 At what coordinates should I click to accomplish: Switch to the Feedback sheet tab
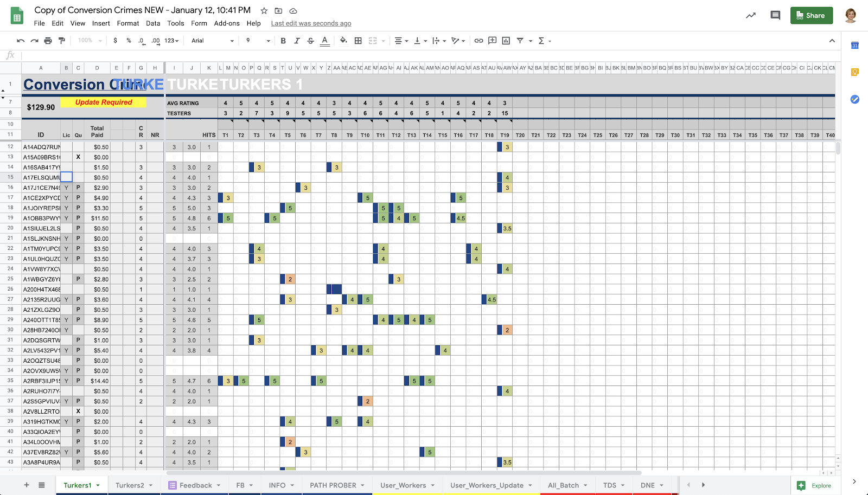click(x=195, y=485)
